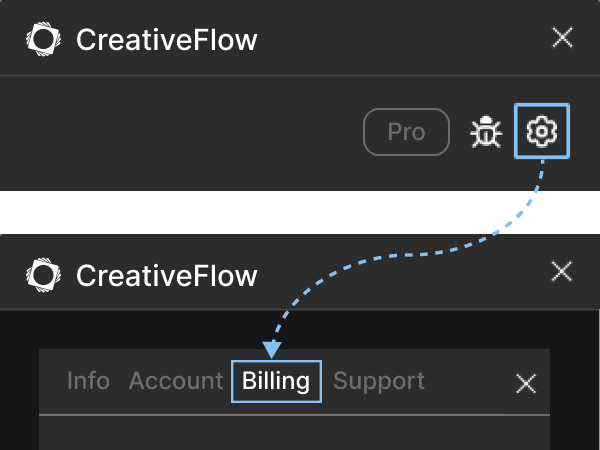Image resolution: width=600 pixels, height=450 pixels.
Task: Click the CreativeFlow title in the lower panel
Action: pyautogui.click(x=167, y=275)
